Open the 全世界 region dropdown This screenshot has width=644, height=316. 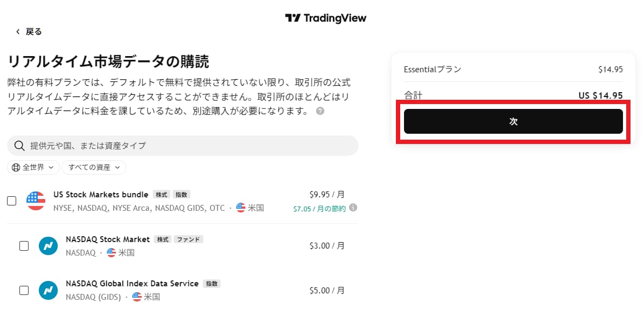33,168
